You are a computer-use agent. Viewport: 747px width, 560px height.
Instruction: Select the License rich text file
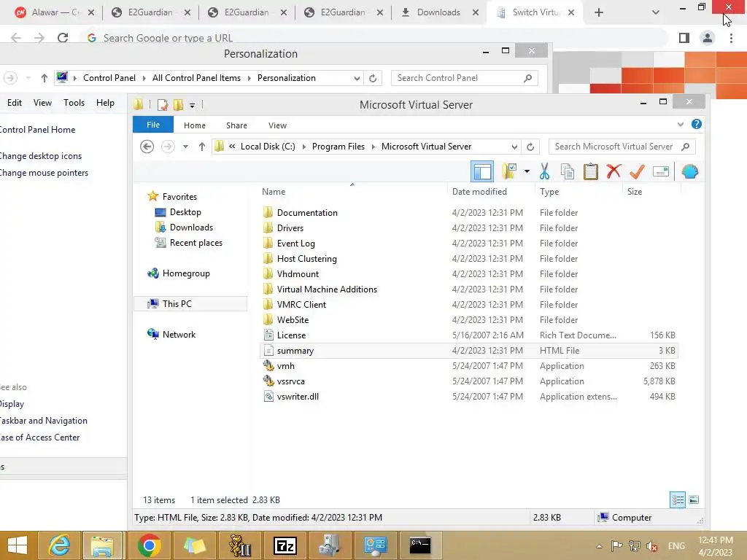291,335
